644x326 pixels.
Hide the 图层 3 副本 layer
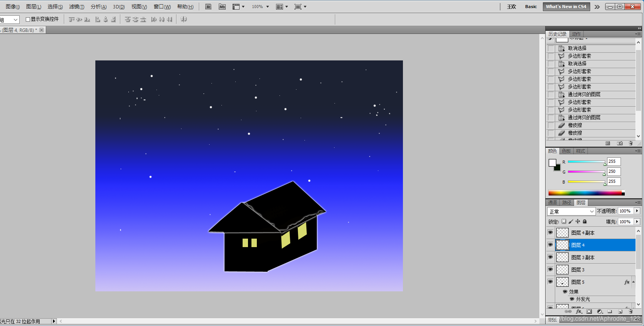[x=550, y=257]
